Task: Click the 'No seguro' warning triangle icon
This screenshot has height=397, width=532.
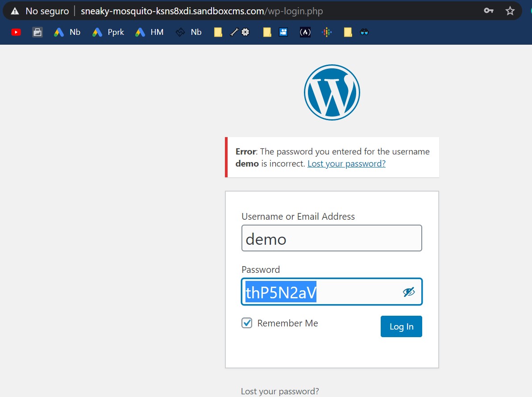Action: [15, 11]
